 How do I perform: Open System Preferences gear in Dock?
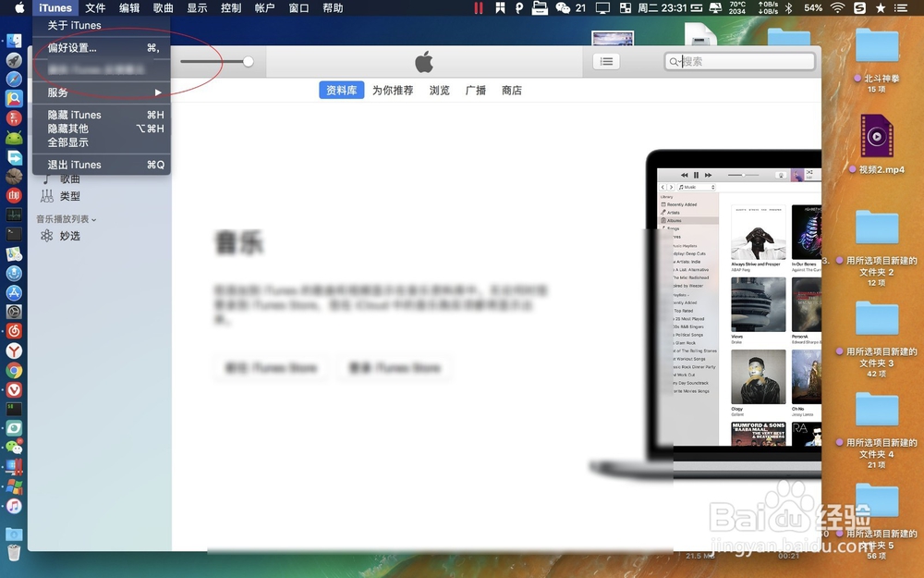(x=14, y=312)
